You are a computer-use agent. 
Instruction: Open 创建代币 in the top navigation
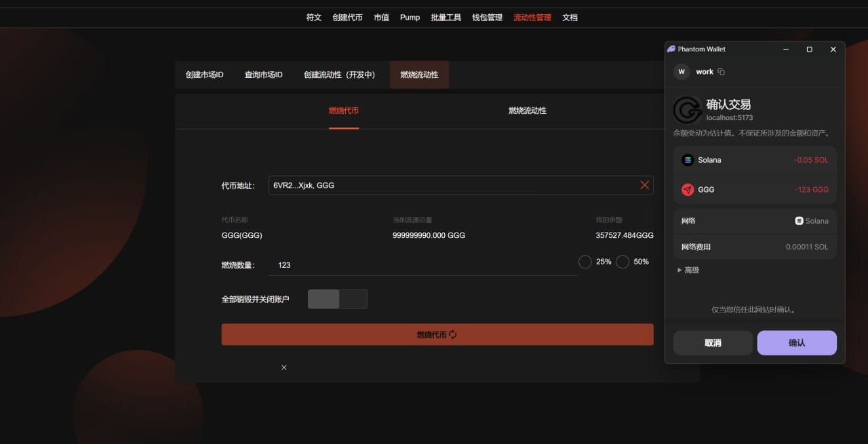[x=348, y=18]
